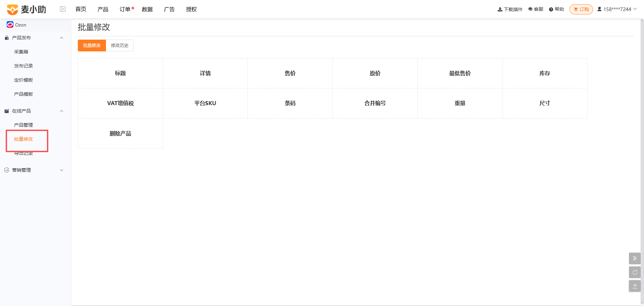Click the double-arrow expand floating button
Viewport: 644px width, 306px height.
[x=635, y=258]
